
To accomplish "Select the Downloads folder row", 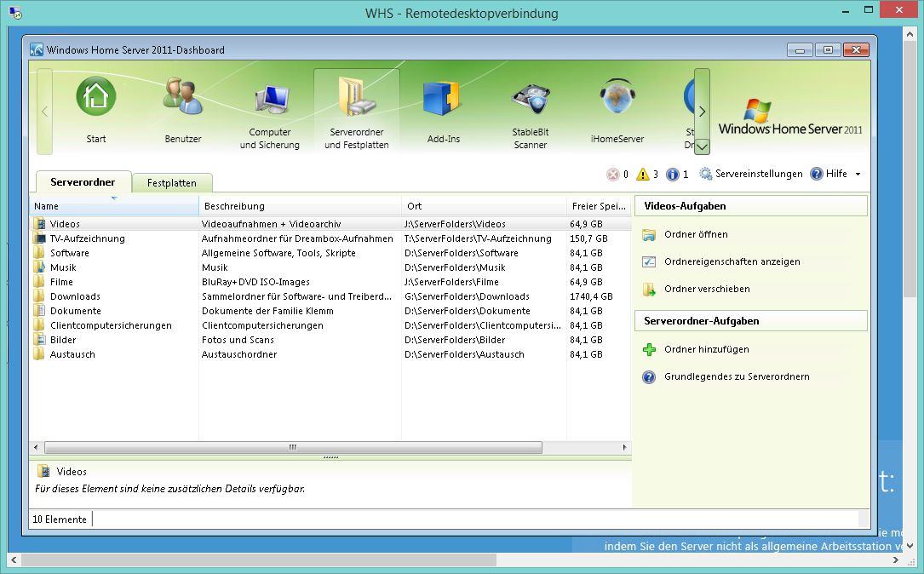I will click(x=330, y=296).
